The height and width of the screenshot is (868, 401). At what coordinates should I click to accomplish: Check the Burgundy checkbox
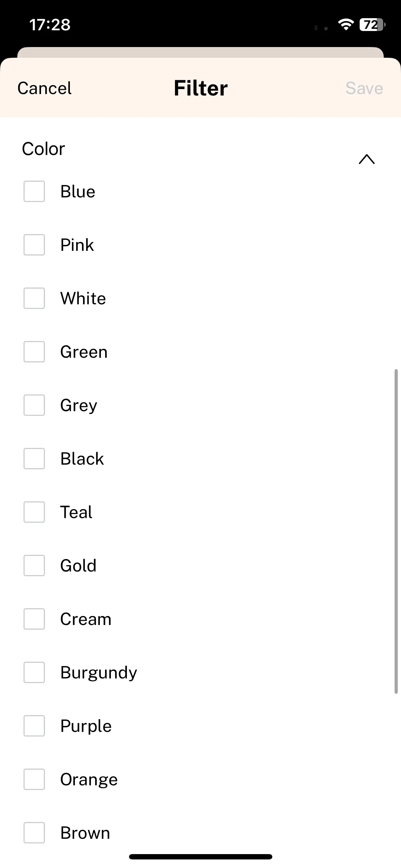pos(34,672)
